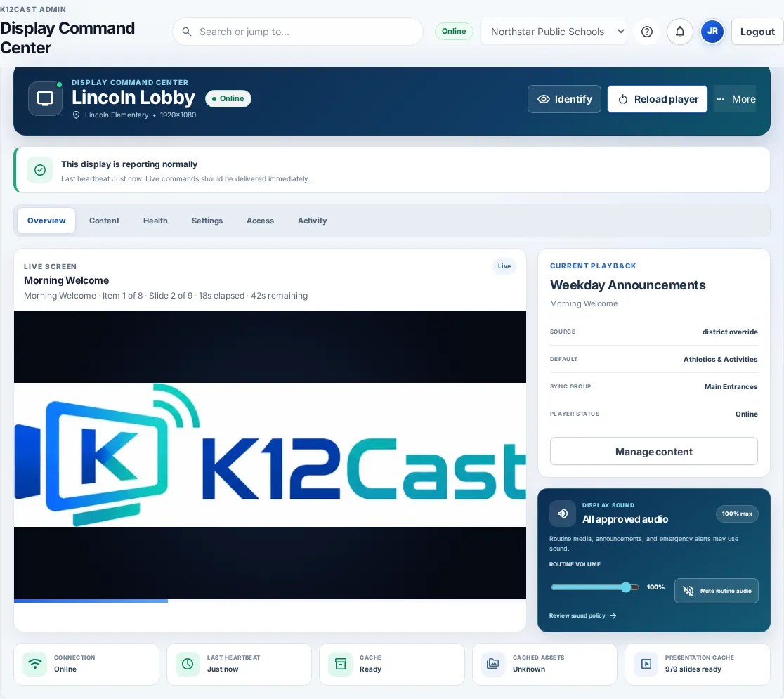
Task: Click the Online badge beside Lincoln Lobby
Action: (x=228, y=98)
